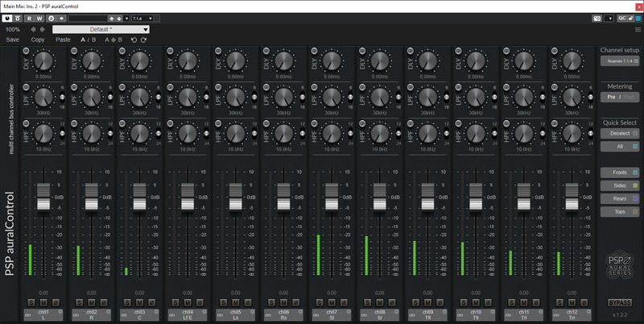
Task: Click Paste in the preset bar
Action: (x=63, y=39)
